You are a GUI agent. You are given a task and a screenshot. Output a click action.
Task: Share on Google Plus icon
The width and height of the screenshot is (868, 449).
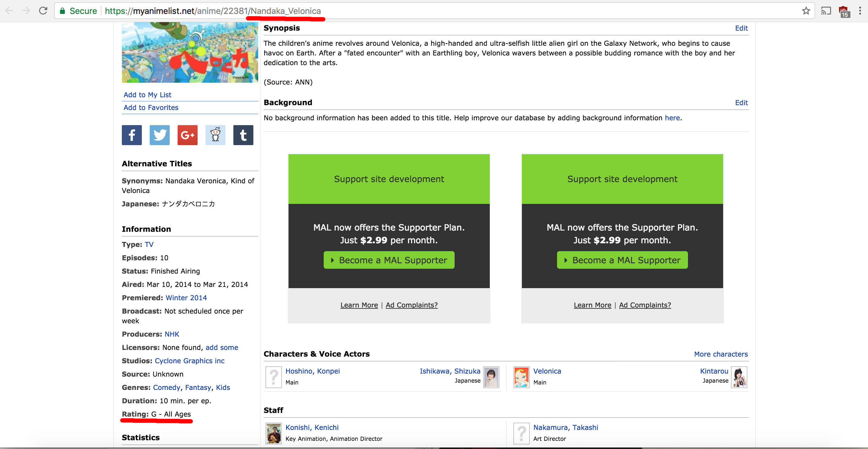pyautogui.click(x=188, y=135)
